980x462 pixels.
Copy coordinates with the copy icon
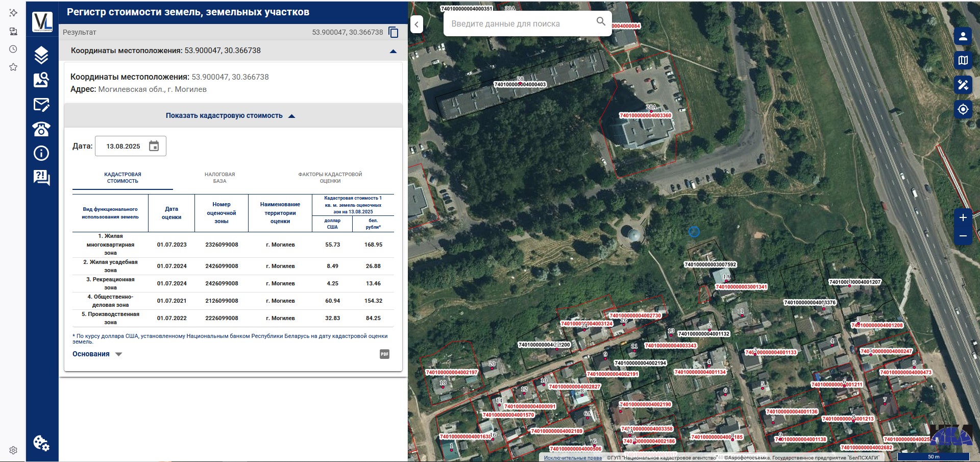(x=394, y=32)
